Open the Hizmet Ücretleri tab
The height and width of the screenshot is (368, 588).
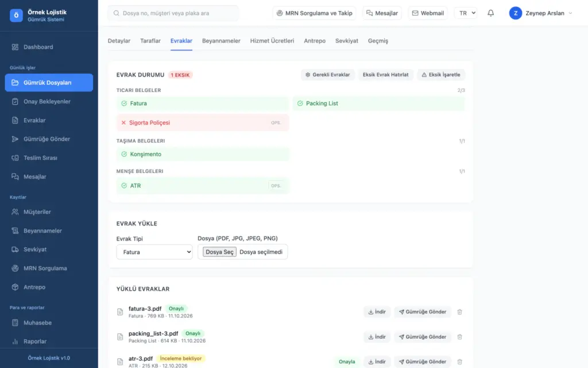click(272, 41)
